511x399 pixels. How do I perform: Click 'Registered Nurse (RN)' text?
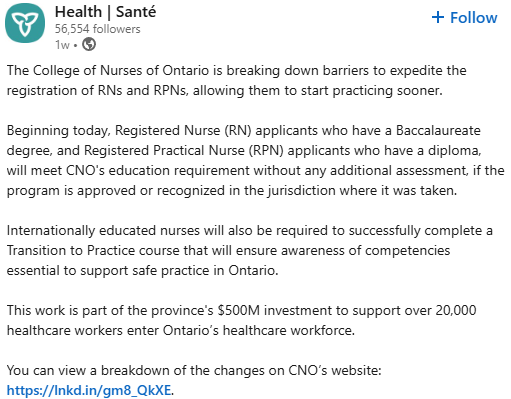point(183,130)
